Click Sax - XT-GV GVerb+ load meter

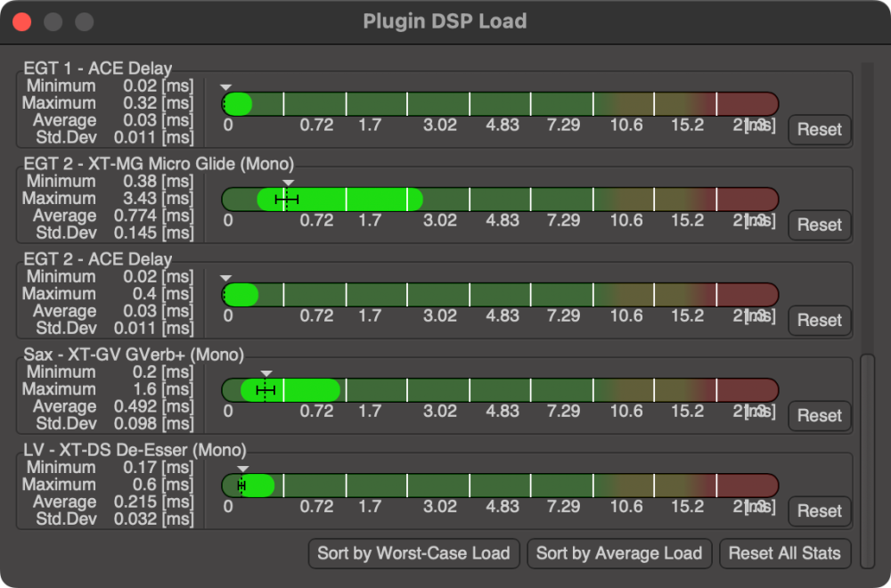click(500, 390)
